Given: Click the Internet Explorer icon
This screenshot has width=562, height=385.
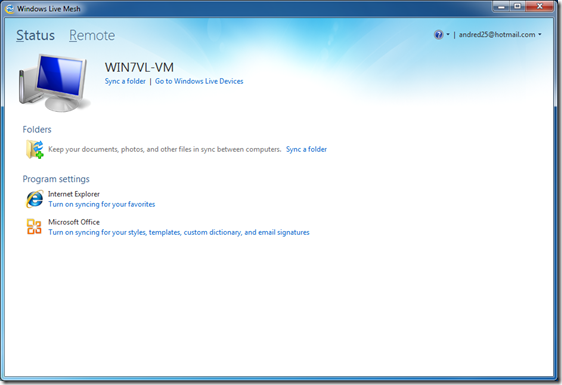Looking at the screenshot, I should pyautogui.click(x=34, y=199).
